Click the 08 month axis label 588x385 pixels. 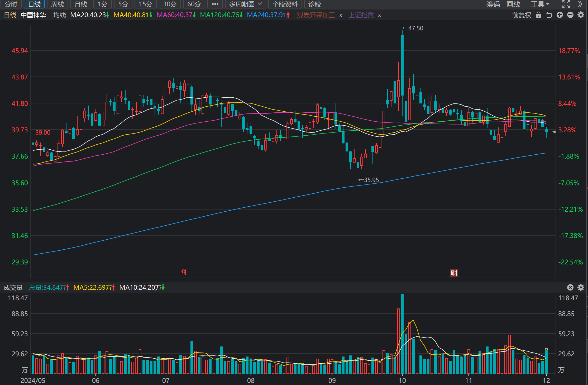click(251, 381)
